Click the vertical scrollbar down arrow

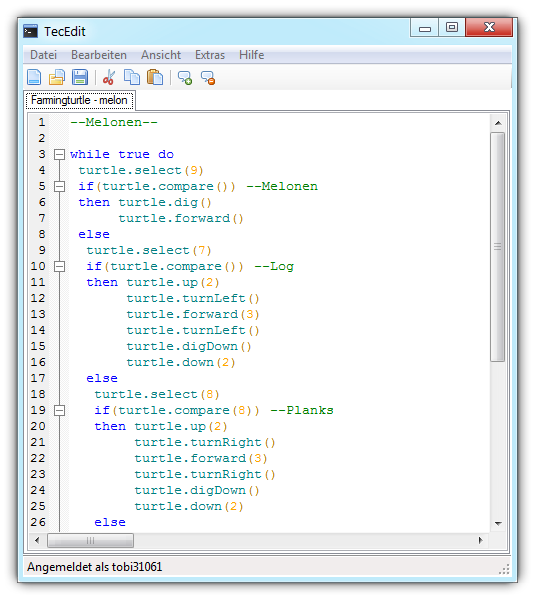[498, 523]
